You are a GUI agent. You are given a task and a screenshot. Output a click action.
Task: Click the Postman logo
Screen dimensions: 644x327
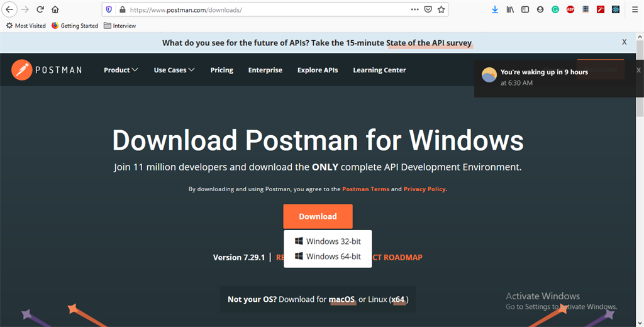tap(47, 70)
